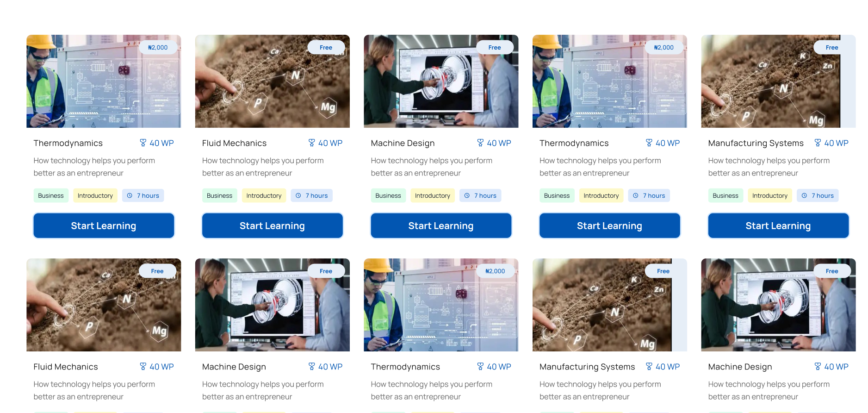Click "40 WP" text on bottom-row Fluid Mechanics card
The width and height of the screenshot is (868, 413).
coord(161,367)
